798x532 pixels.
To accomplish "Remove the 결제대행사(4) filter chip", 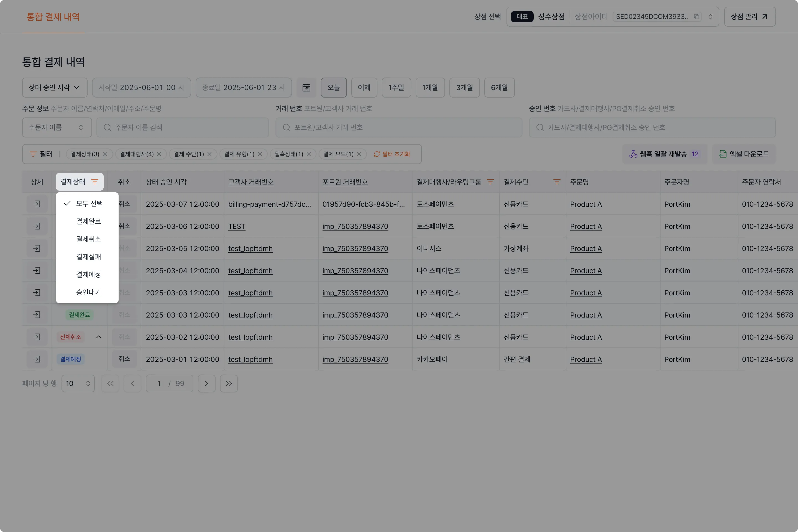I will click(159, 154).
